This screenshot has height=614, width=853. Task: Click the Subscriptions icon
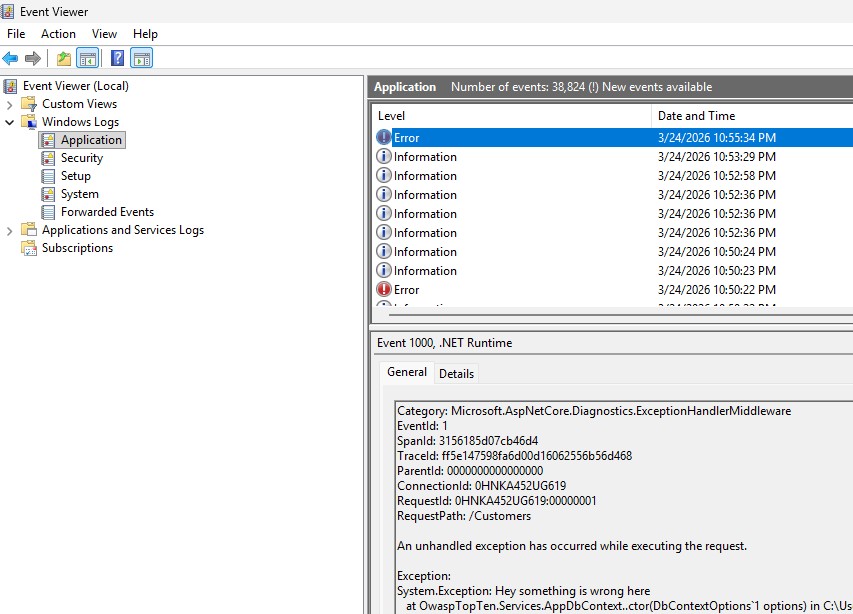[x=28, y=248]
